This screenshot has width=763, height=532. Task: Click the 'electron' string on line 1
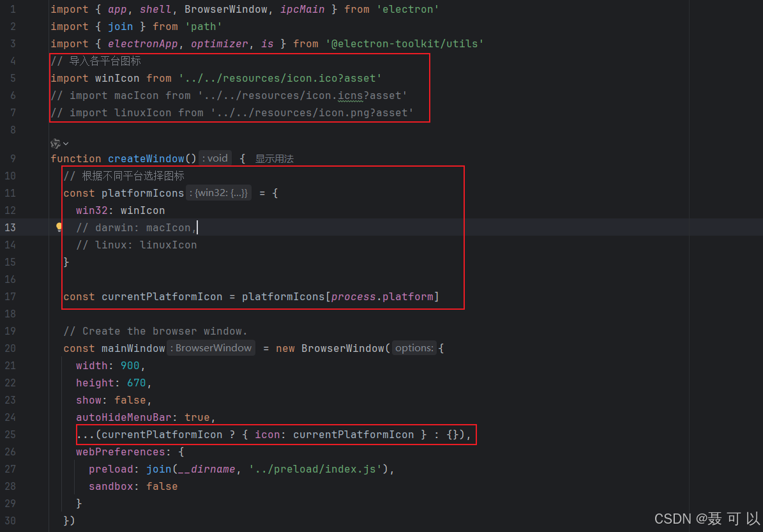[x=408, y=9]
